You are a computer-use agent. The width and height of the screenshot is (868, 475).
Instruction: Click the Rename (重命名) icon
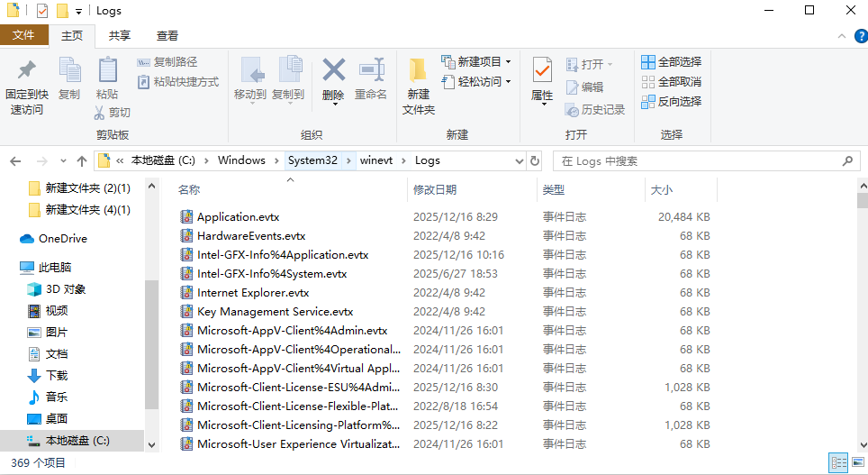click(372, 70)
